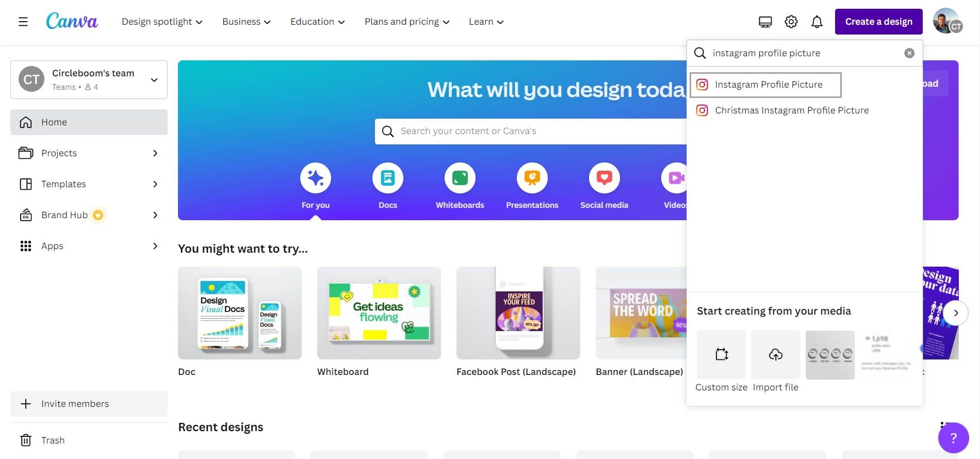The height and width of the screenshot is (459, 980).
Task: Open the desktop app monitor icon
Action: [x=765, y=22]
